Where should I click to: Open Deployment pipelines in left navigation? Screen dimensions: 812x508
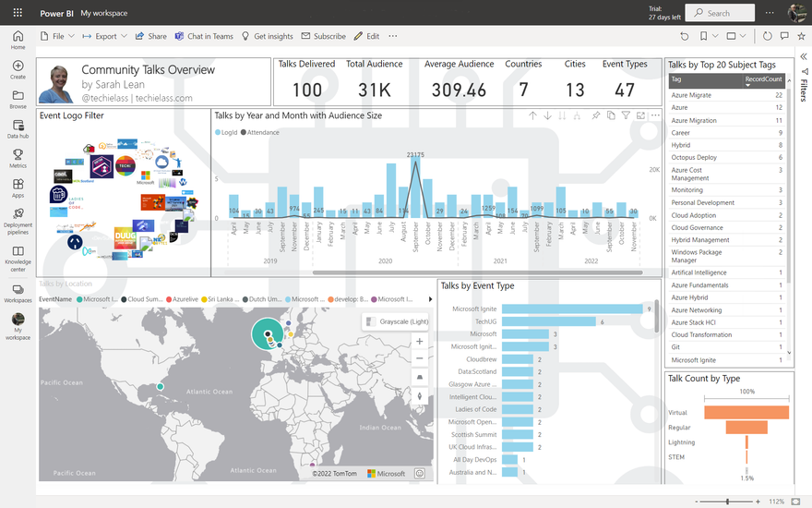coord(18,217)
